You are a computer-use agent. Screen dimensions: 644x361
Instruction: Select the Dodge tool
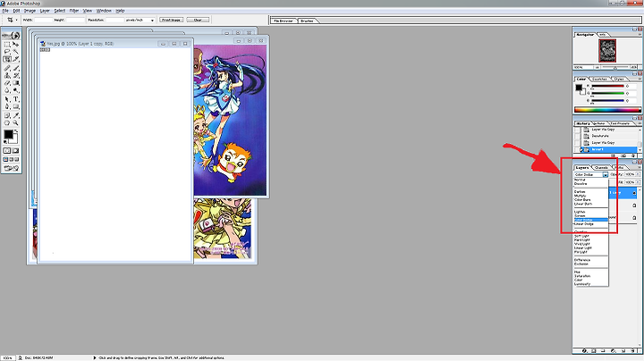pyautogui.click(x=15, y=90)
